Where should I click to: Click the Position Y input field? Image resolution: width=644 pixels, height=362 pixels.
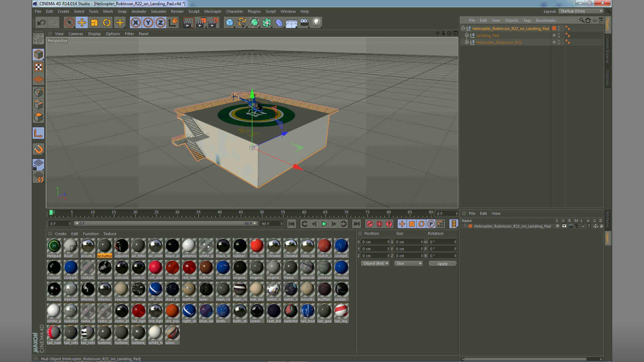click(374, 249)
